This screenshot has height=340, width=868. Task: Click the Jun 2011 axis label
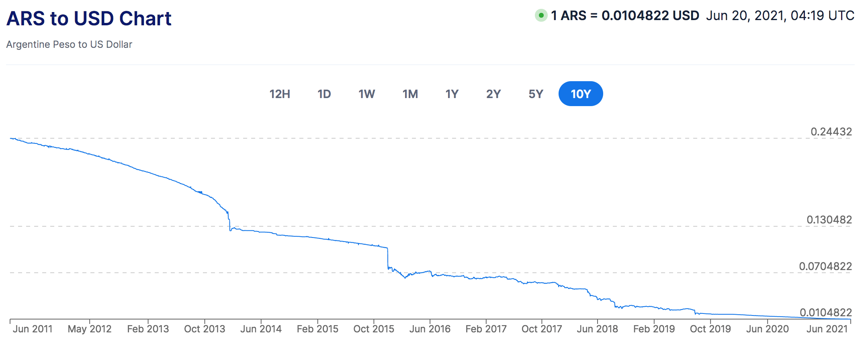tap(33, 329)
